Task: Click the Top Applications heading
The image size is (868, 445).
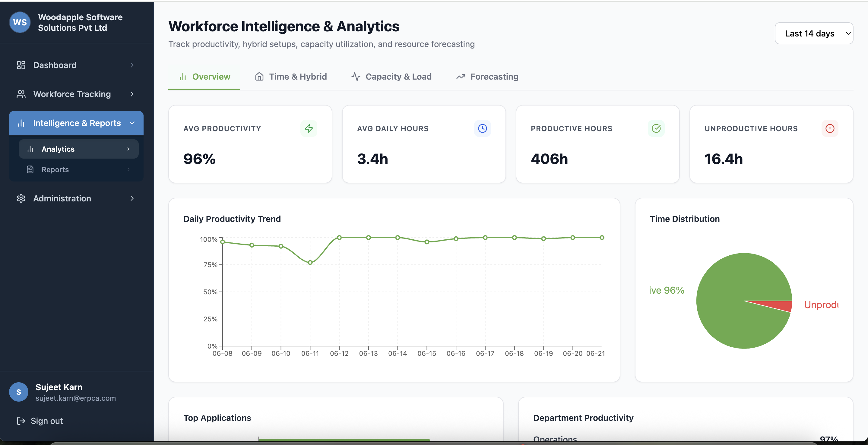Action: [x=217, y=418]
